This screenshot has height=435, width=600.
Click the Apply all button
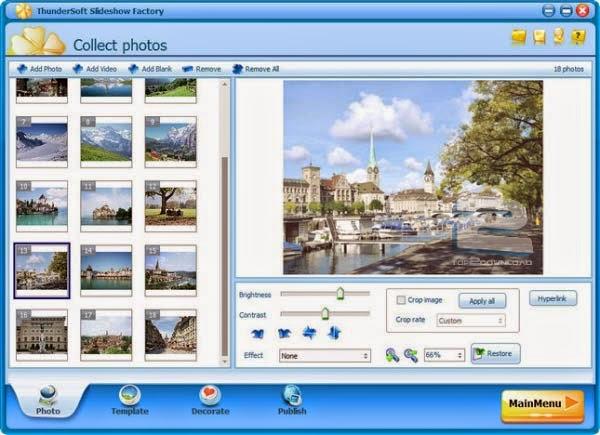tap(482, 301)
